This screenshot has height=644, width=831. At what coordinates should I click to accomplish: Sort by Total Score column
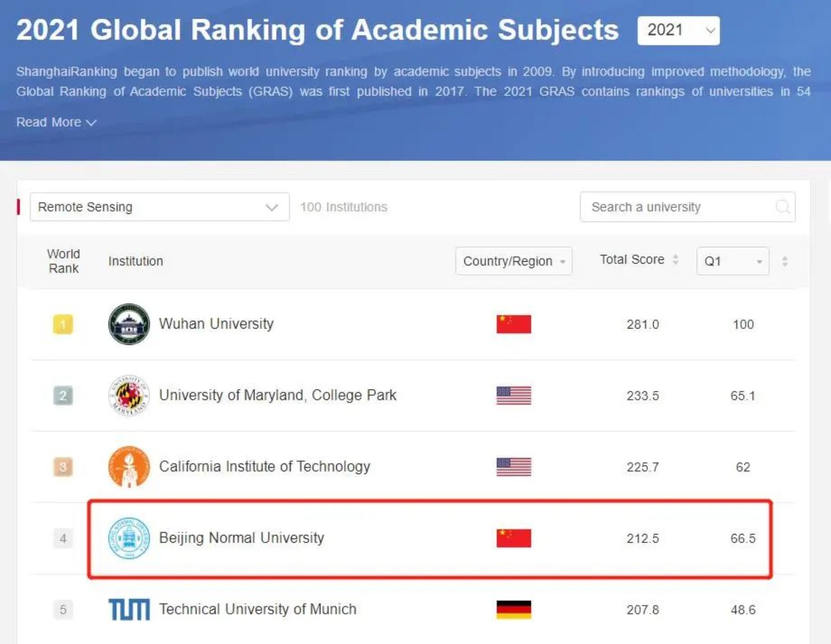click(675, 260)
